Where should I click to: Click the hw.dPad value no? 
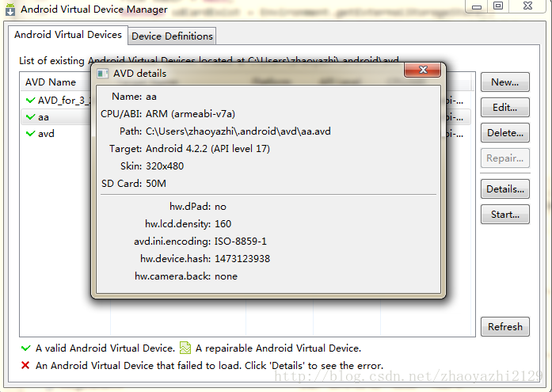pyautogui.click(x=220, y=207)
